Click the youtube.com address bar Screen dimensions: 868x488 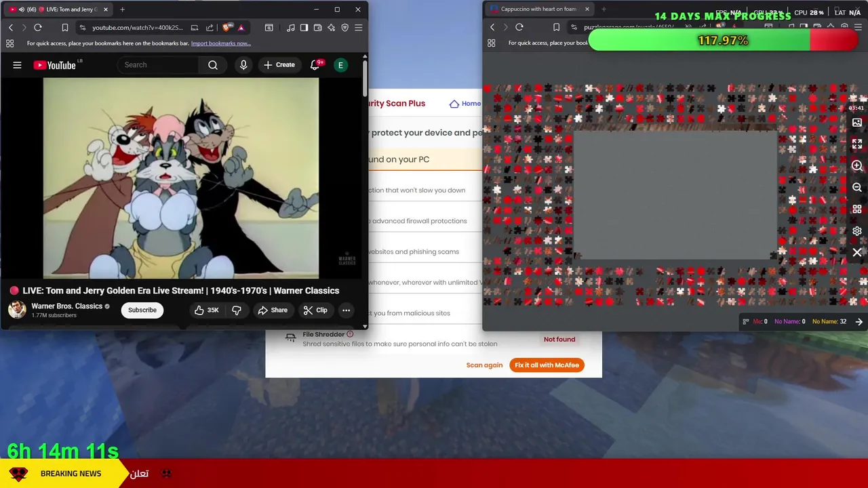click(138, 28)
